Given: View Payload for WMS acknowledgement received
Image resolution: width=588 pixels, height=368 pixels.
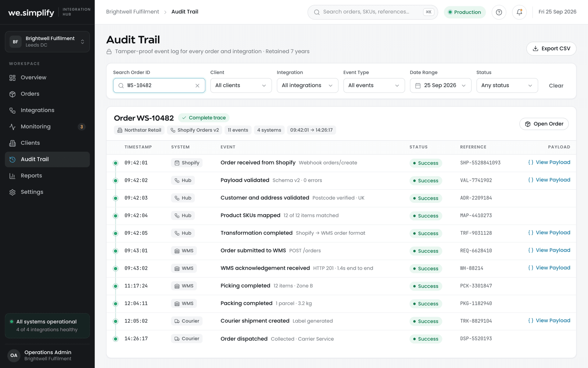Looking at the screenshot, I should [549, 268].
